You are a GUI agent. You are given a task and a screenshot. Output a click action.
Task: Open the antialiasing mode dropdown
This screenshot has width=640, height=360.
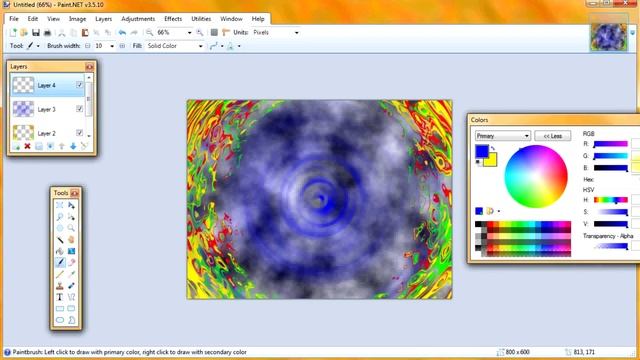point(222,46)
